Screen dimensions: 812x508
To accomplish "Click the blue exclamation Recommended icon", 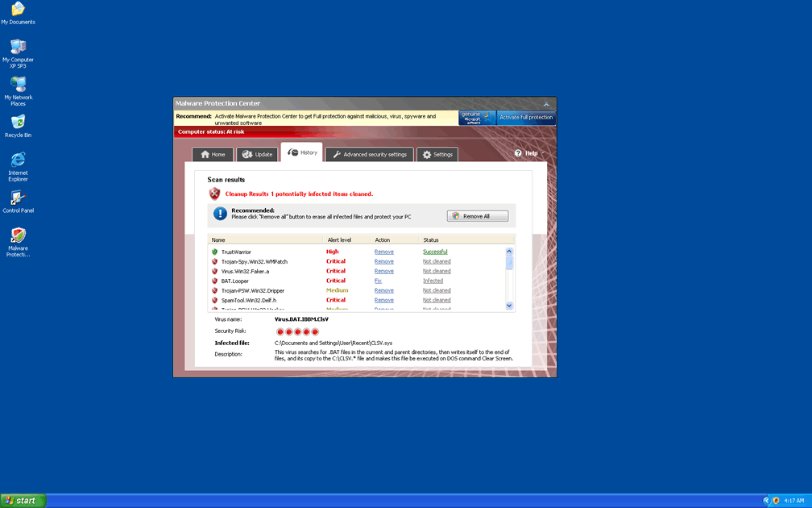I will pos(220,214).
